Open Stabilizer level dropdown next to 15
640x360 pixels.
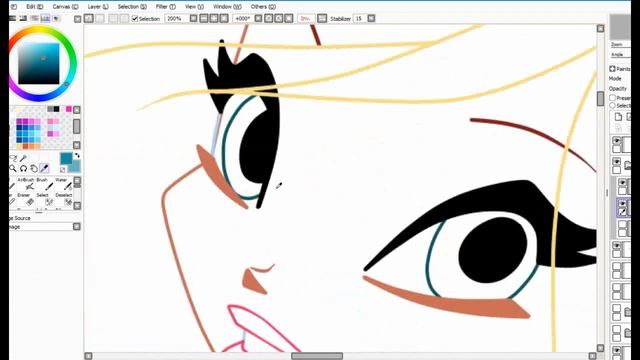click(x=371, y=18)
